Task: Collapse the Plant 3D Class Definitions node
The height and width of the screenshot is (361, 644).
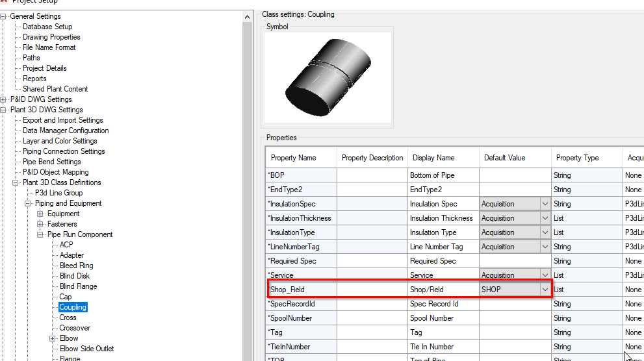Action: coord(15,182)
